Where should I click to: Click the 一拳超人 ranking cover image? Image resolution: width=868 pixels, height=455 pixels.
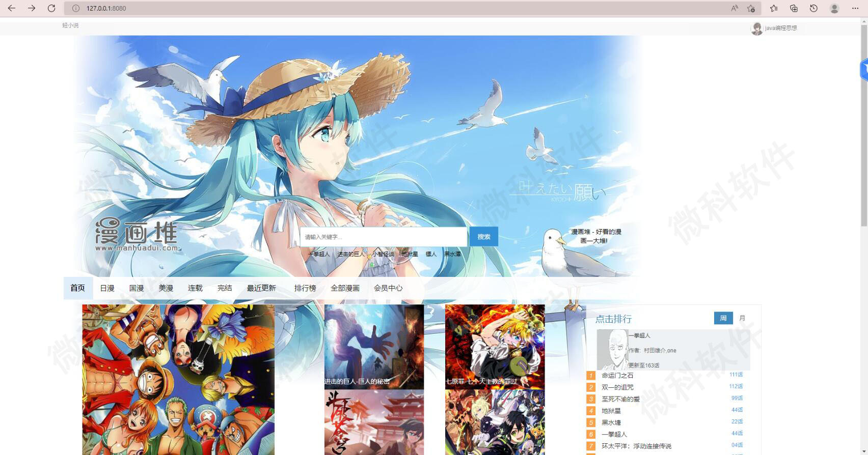(x=612, y=350)
